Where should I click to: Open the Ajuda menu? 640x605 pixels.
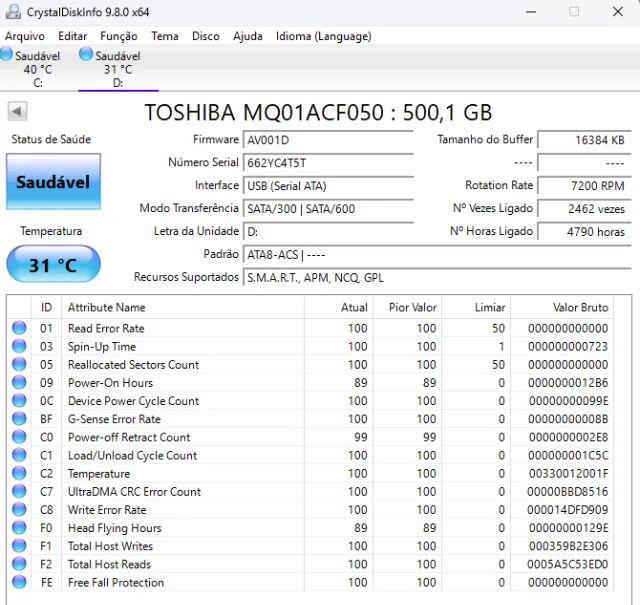point(247,36)
